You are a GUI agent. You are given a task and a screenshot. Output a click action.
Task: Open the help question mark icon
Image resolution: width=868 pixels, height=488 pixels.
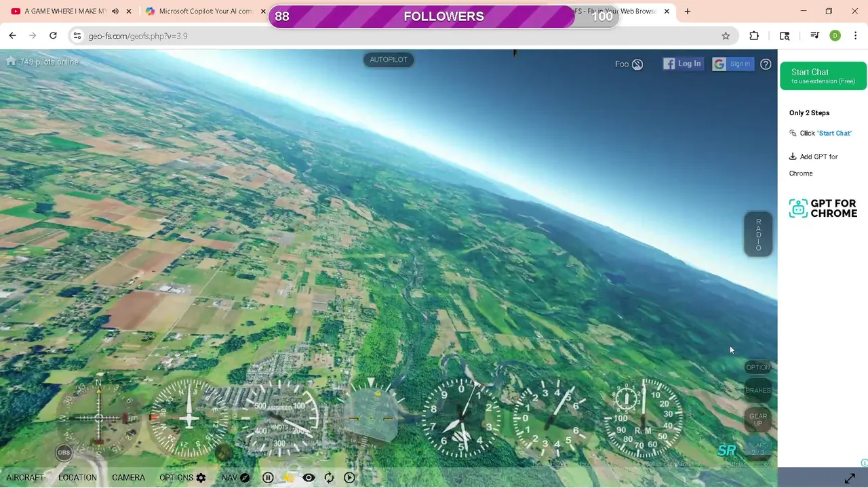click(766, 64)
